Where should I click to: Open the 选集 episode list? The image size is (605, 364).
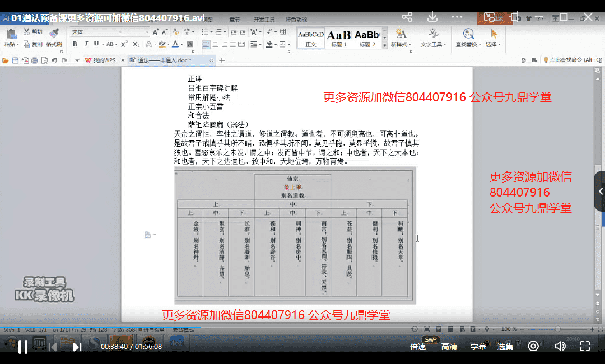click(505, 347)
